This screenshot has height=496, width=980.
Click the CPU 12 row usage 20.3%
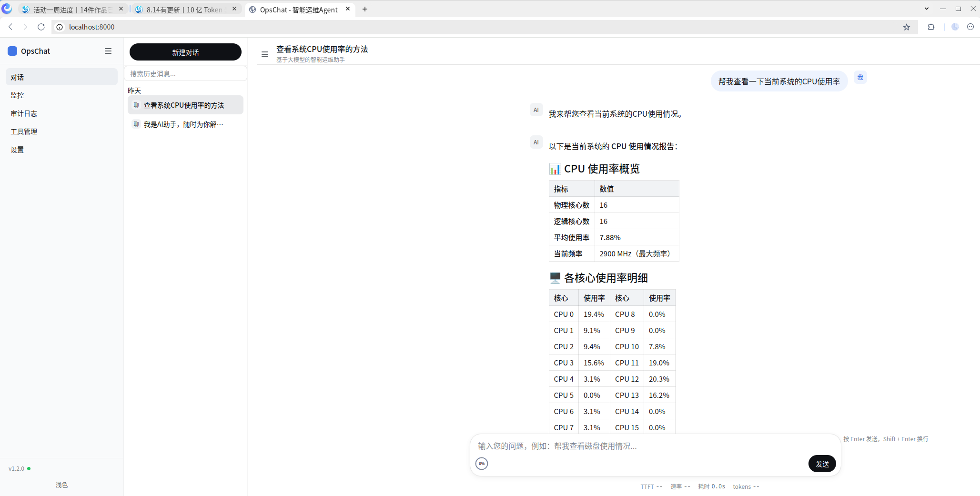click(x=659, y=379)
